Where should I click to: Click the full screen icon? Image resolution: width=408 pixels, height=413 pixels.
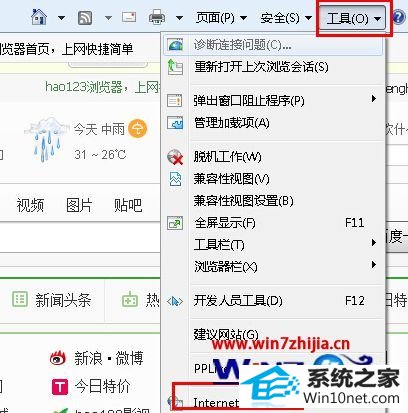175,223
